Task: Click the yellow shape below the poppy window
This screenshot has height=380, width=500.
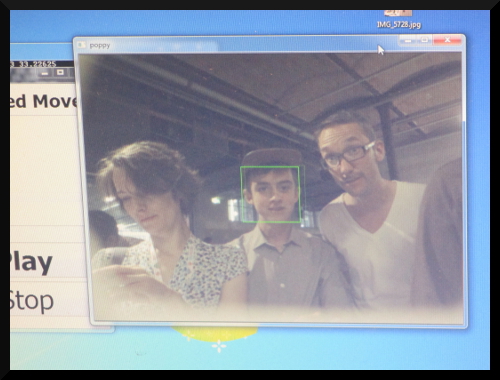Action: pos(214,334)
